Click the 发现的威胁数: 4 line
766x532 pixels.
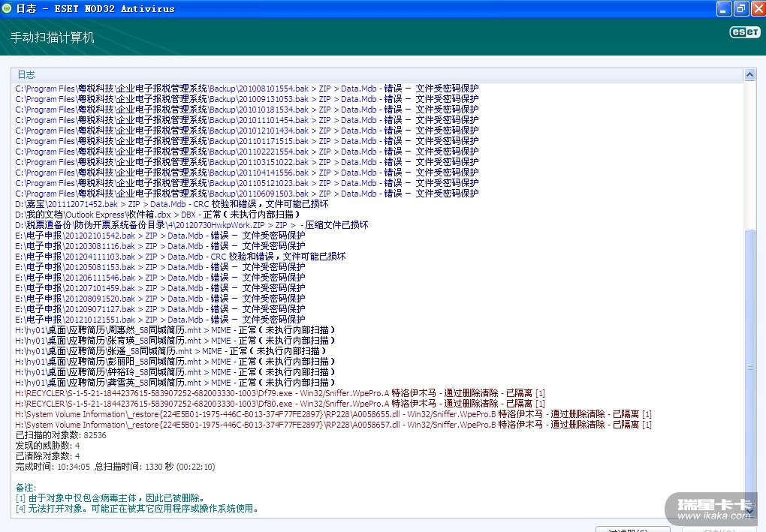pyautogui.click(x=47, y=445)
